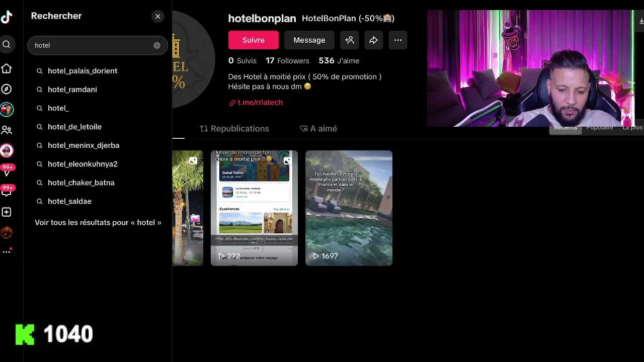
Task: Click search icon beside hotel_meninx_djerba
Action: [40, 146]
